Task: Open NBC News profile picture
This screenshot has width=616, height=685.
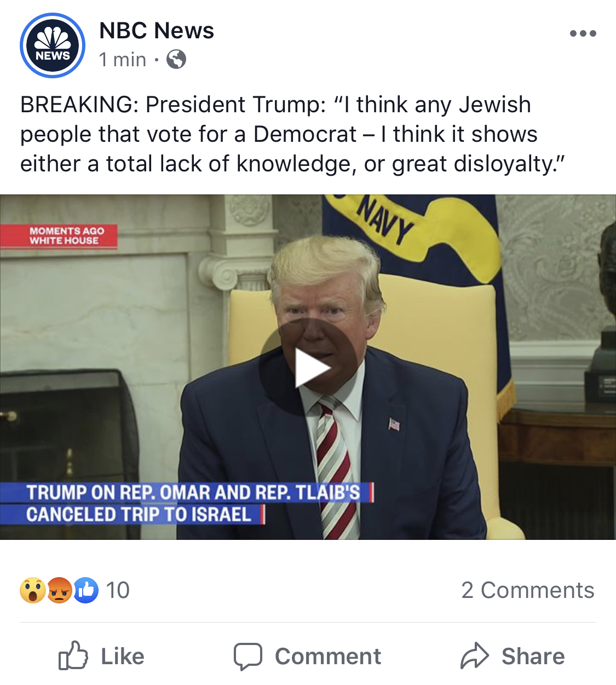Action: [53, 45]
